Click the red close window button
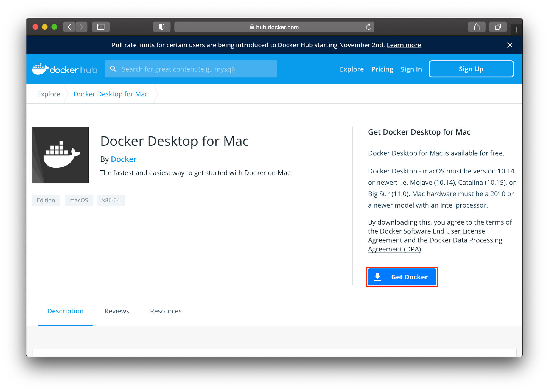 [x=35, y=27]
